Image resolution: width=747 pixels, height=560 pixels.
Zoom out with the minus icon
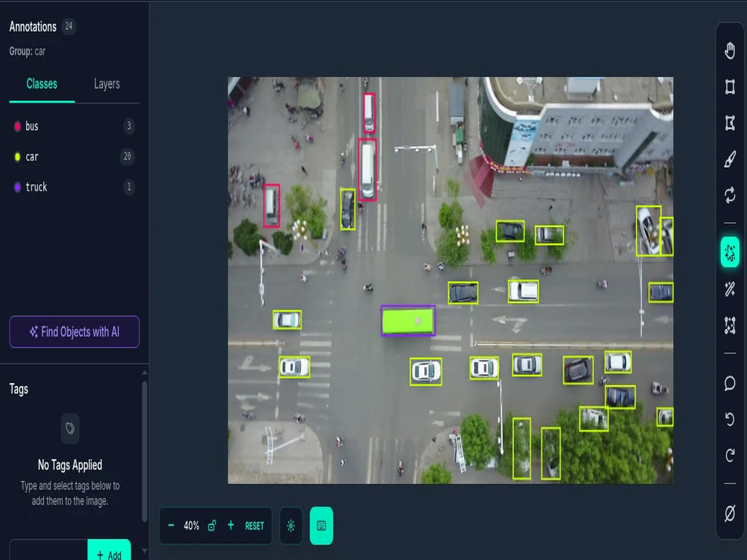pos(171,526)
